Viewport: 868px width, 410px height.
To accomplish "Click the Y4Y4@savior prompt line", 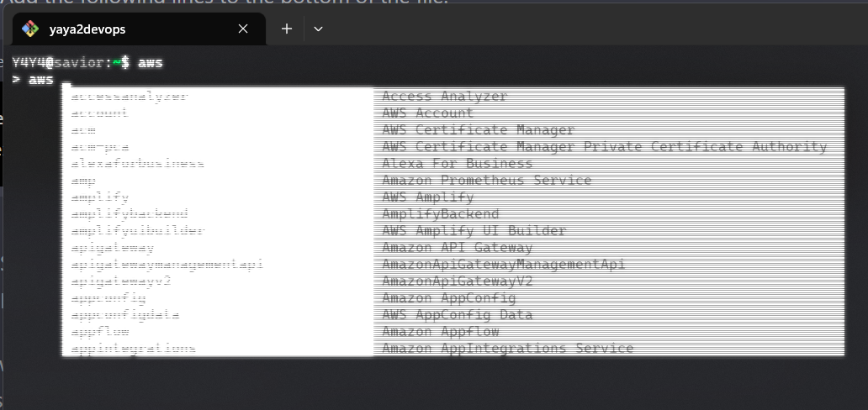I will tap(87, 62).
